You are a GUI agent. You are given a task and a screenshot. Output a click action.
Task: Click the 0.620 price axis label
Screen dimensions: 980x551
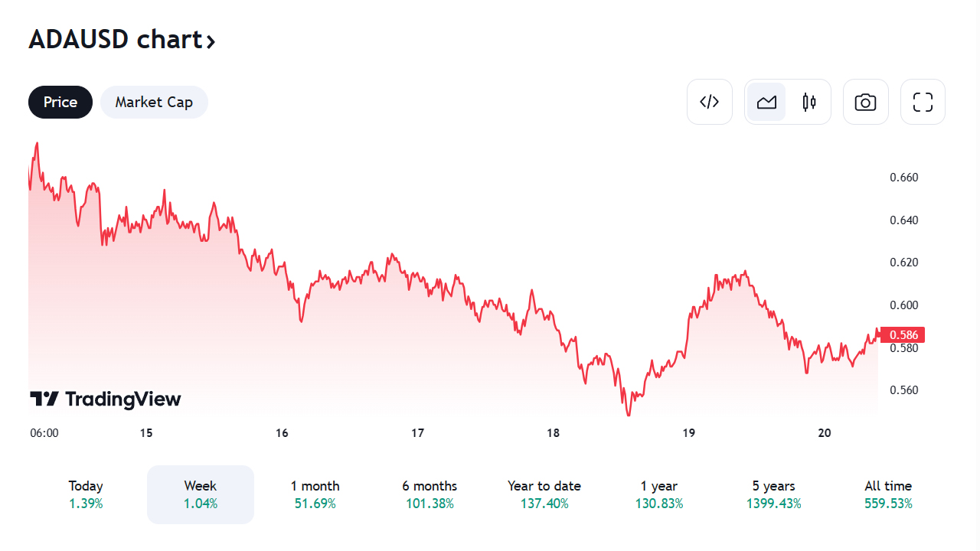[903, 262]
